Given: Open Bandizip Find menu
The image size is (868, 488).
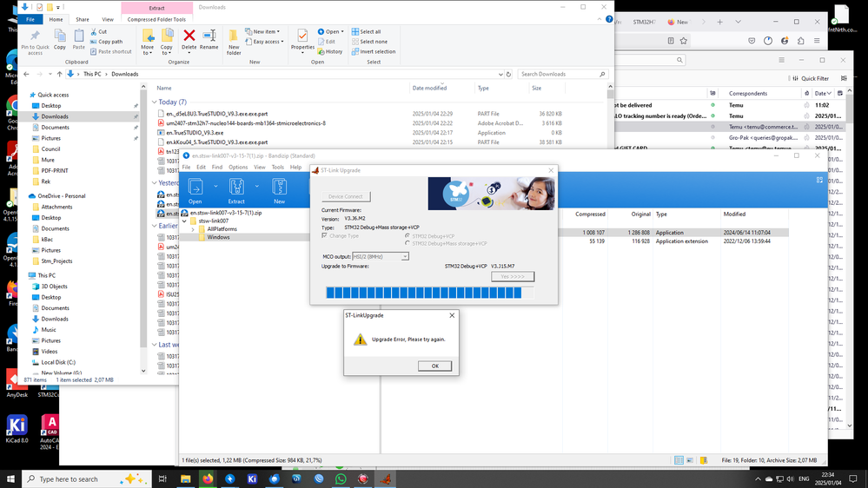Looking at the screenshot, I should (x=217, y=167).
